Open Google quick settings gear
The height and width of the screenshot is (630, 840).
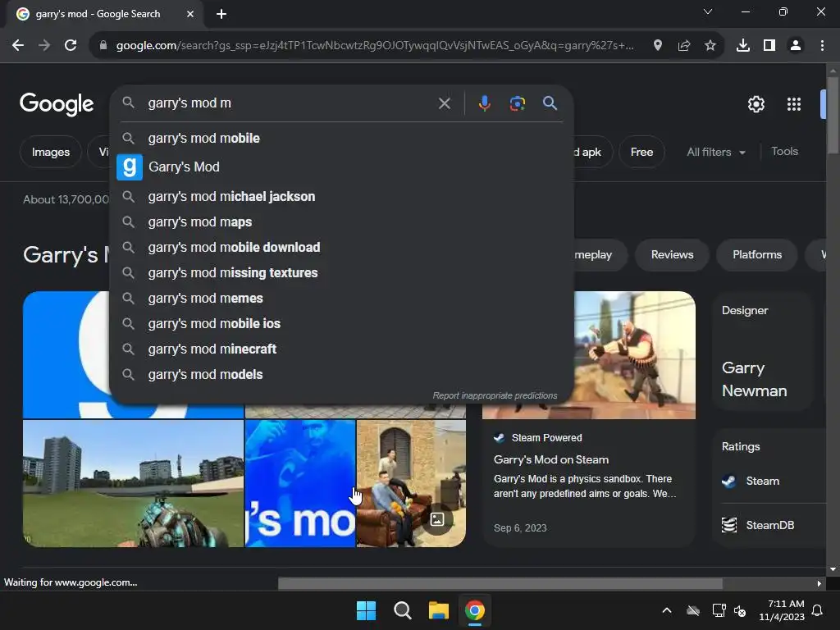[x=756, y=104]
